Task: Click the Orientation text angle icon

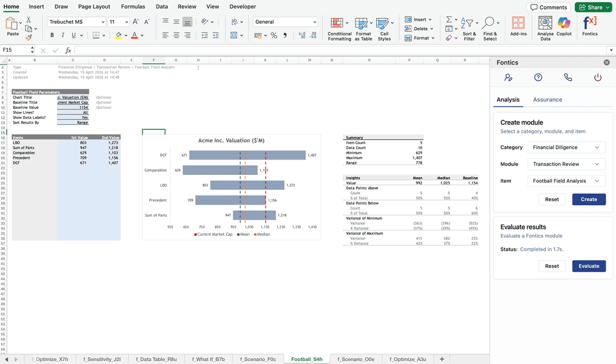Action: click(x=205, y=22)
